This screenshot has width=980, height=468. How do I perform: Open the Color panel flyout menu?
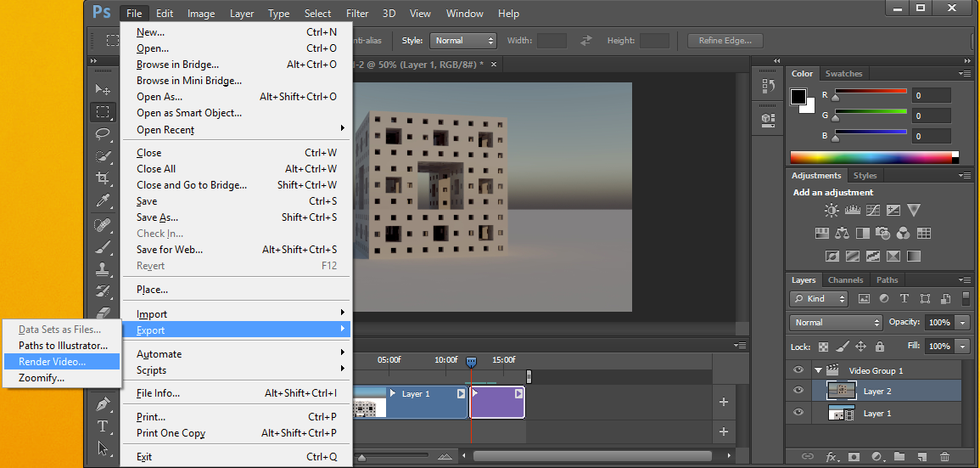click(x=965, y=73)
